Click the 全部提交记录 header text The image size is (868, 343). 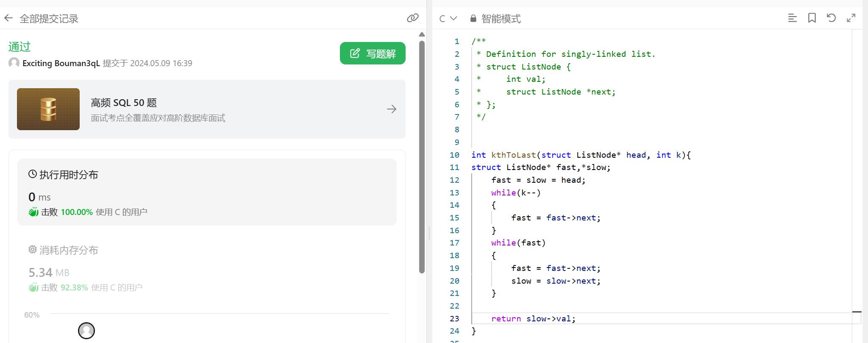pos(49,19)
